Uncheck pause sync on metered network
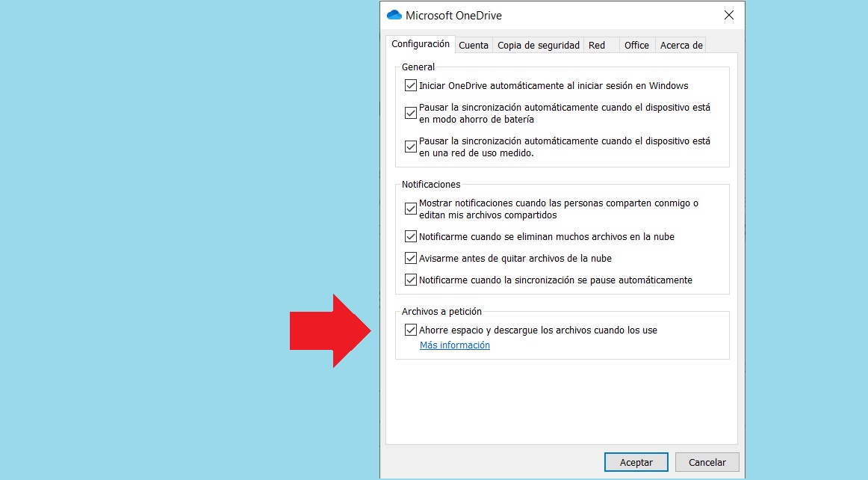 click(x=411, y=147)
